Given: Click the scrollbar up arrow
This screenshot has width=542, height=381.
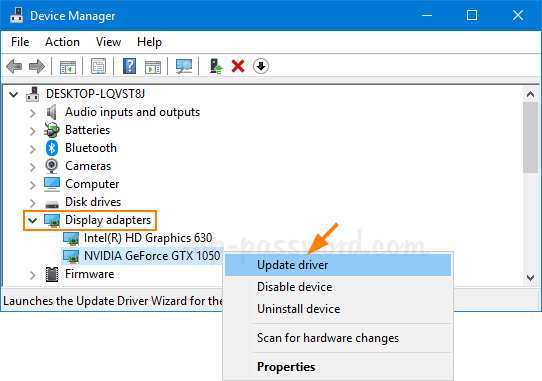Looking at the screenshot, I should [x=530, y=94].
